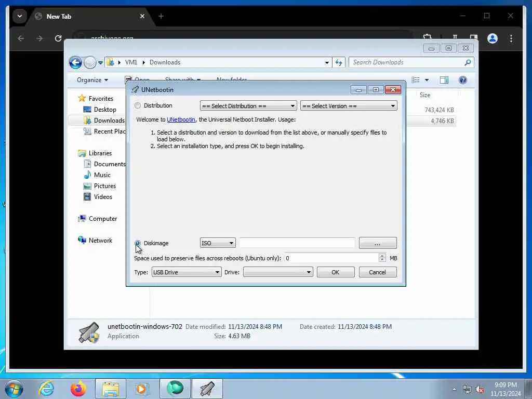This screenshot has width=532, height=399.
Task: Click the browser forward arrow
Action: pyautogui.click(x=39, y=38)
